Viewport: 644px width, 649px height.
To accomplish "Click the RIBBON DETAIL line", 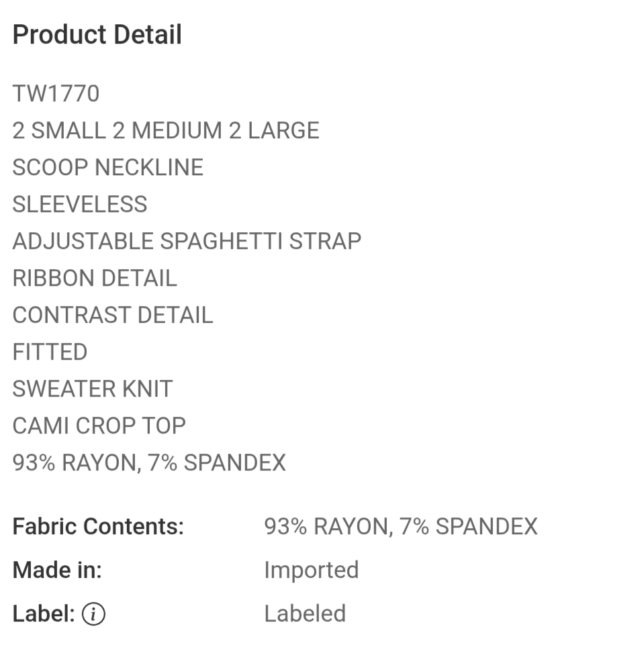I will click(95, 278).
